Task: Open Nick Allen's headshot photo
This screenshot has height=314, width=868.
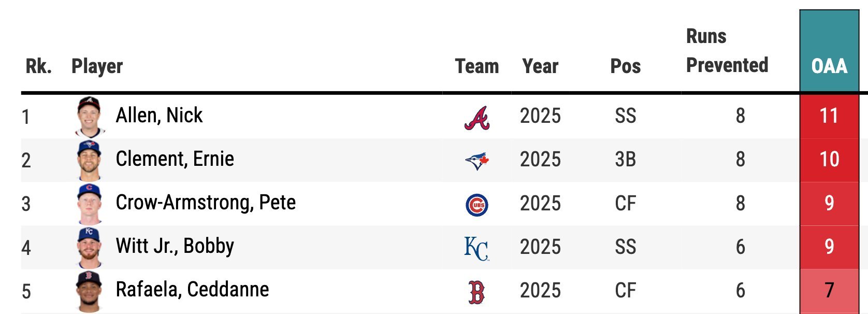Action: (90, 117)
